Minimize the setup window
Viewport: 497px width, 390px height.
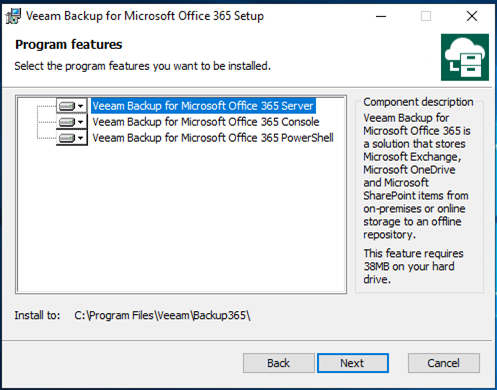381,16
